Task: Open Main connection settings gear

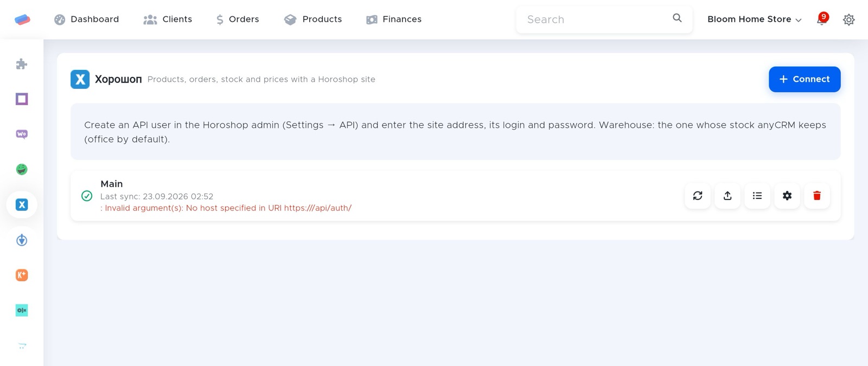Action: tap(787, 196)
